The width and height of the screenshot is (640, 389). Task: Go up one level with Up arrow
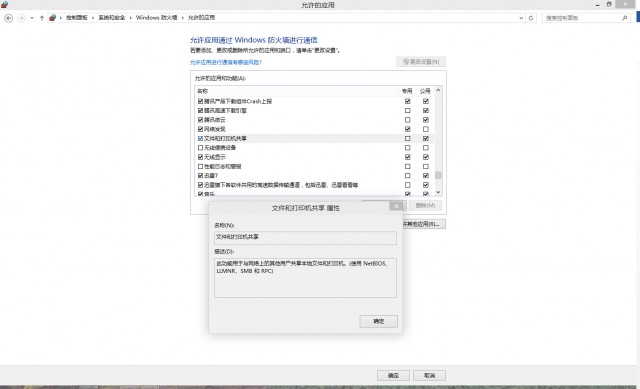point(42,18)
